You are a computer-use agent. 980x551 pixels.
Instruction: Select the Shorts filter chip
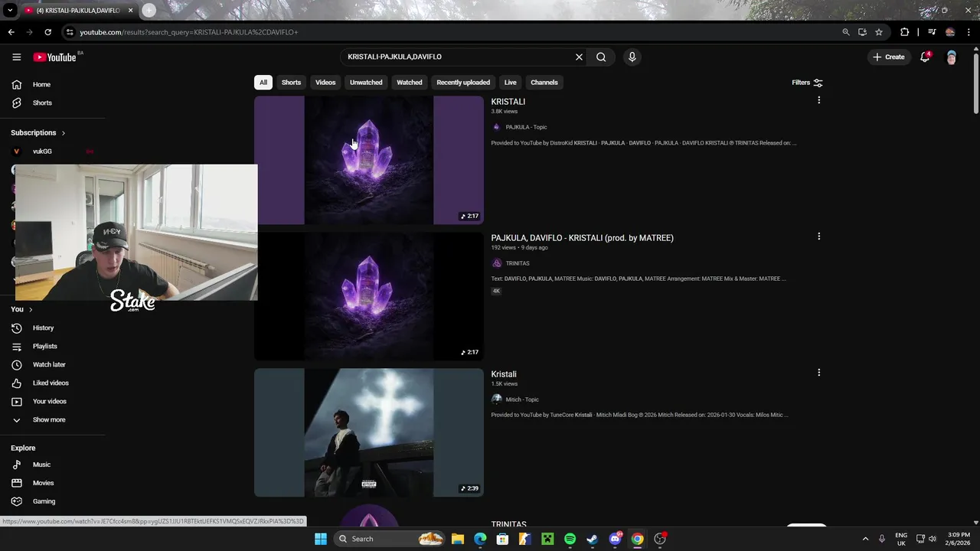pos(291,82)
